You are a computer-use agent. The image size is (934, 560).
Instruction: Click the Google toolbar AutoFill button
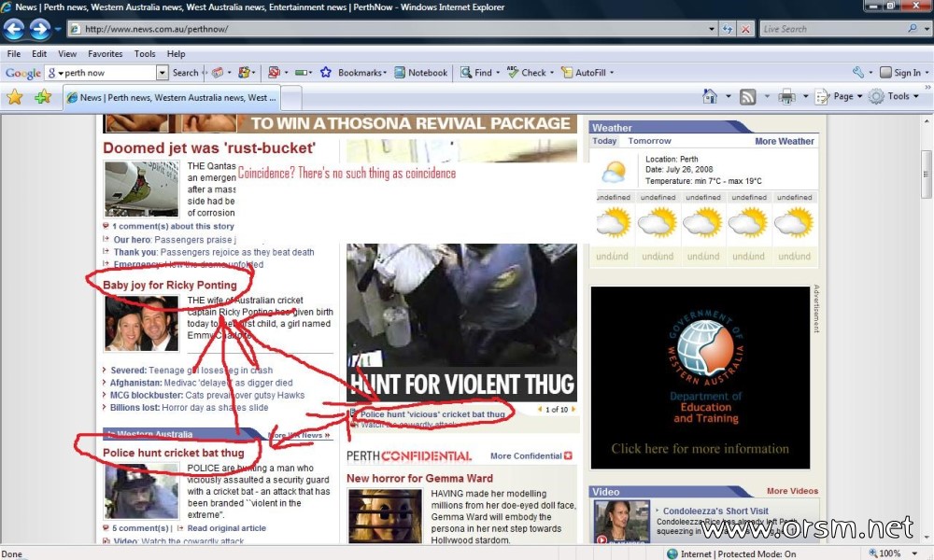(584, 73)
